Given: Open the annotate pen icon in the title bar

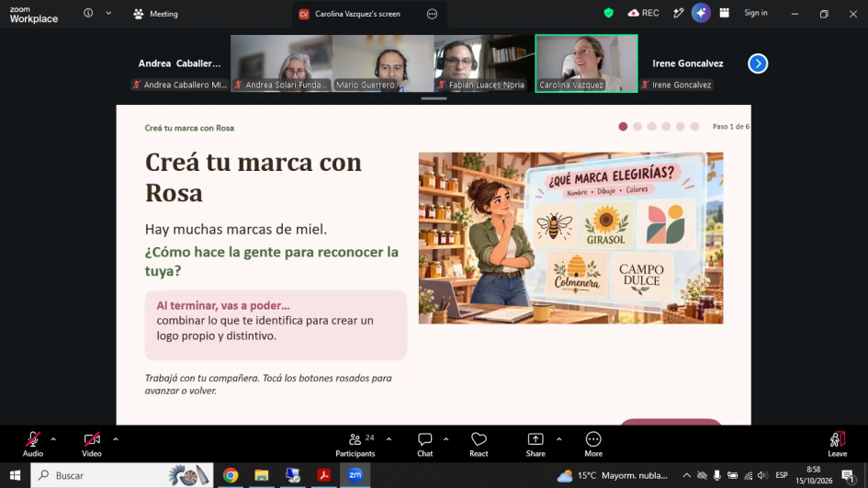Looking at the screenshot, I should (678, 13).
